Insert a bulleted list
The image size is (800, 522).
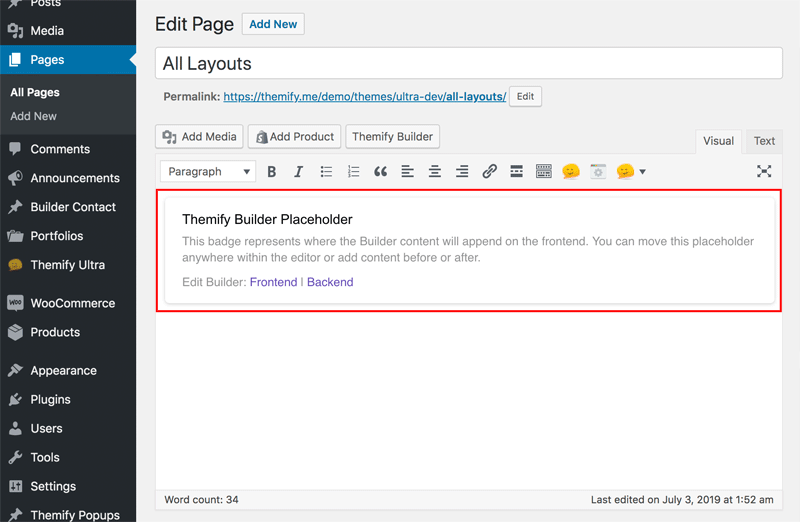coord(326,171)
